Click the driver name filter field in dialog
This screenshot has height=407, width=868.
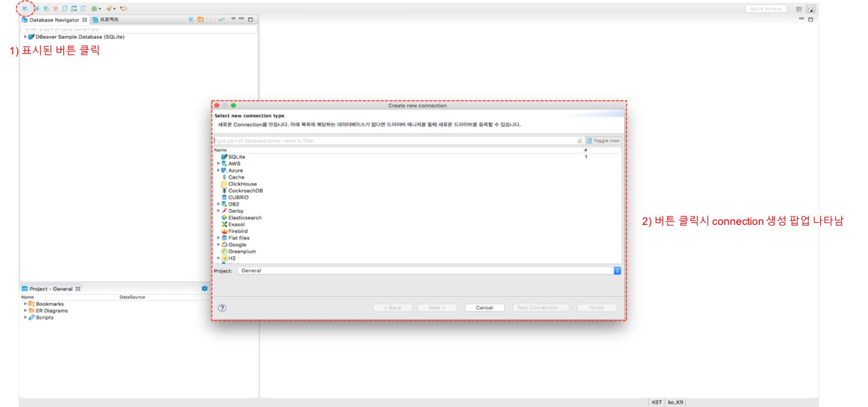(395, 140)
